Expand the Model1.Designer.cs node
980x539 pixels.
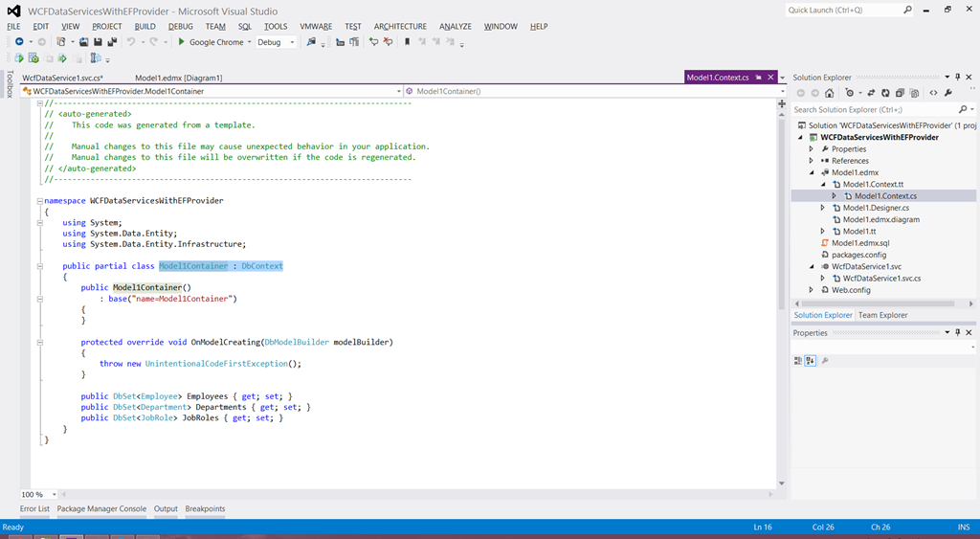pos(822,208)
